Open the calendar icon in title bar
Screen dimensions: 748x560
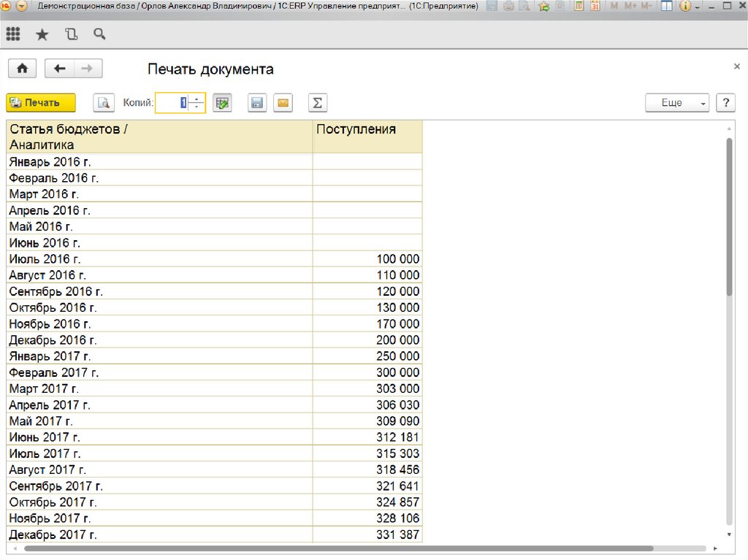595,6
